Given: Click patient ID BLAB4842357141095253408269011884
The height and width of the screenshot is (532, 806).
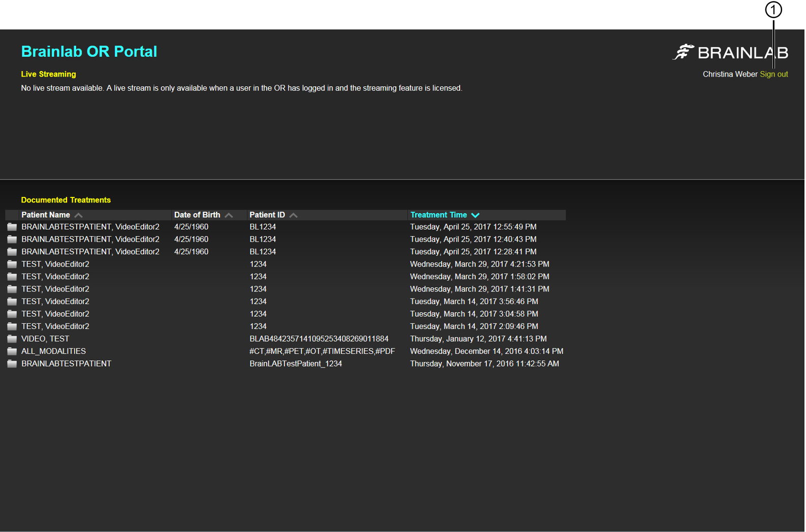Looking at the screenshot, I should click(319, 339).
